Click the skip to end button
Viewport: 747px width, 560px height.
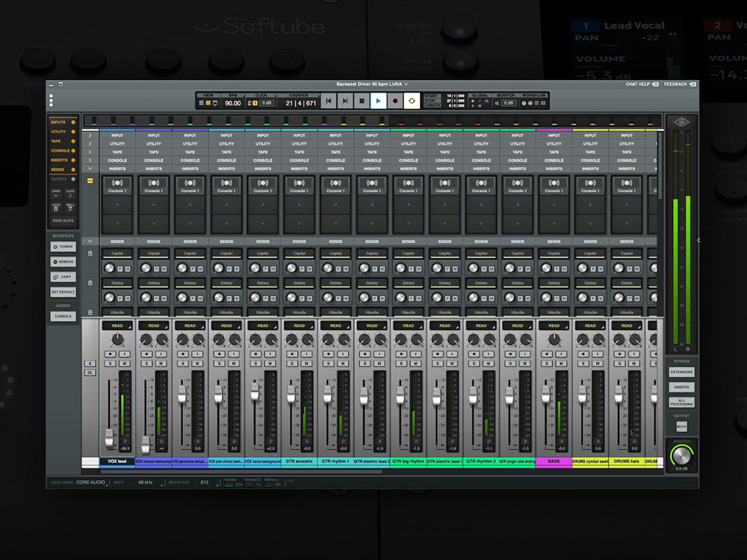click(x=344, y=101)
